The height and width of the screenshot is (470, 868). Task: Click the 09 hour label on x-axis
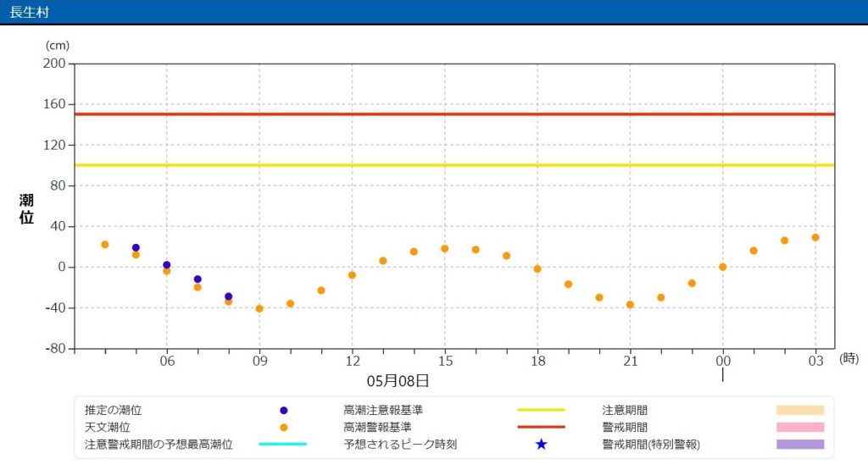tap(259, 361)
